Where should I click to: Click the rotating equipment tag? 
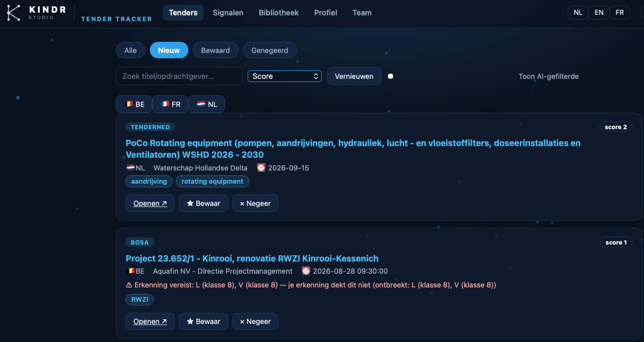212,182
